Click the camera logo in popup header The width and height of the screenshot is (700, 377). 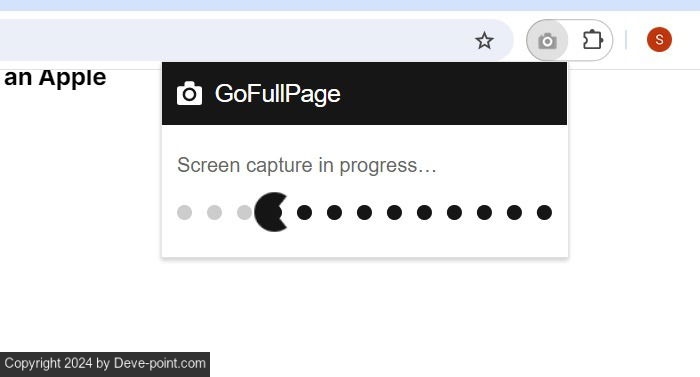coord(189,93)
